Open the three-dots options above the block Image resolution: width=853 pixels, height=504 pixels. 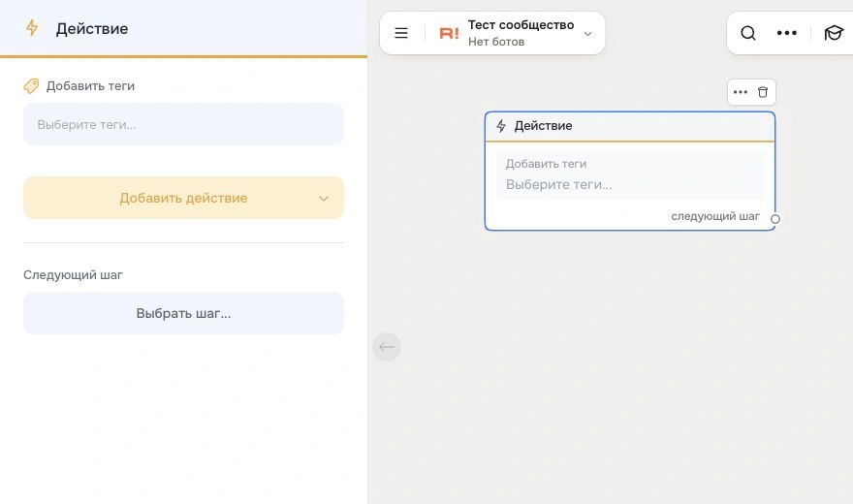(740, 92)
